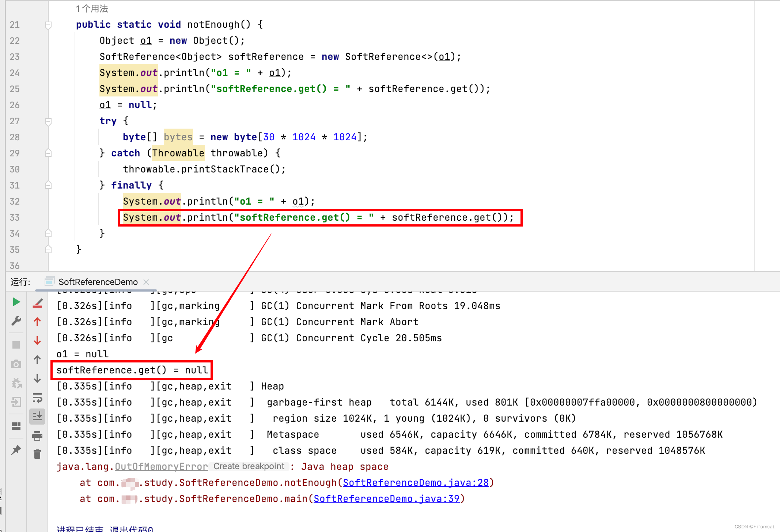Toggle scroll to end of console
The height and width of the screenshot is (532, 780).
click(37, 416)
